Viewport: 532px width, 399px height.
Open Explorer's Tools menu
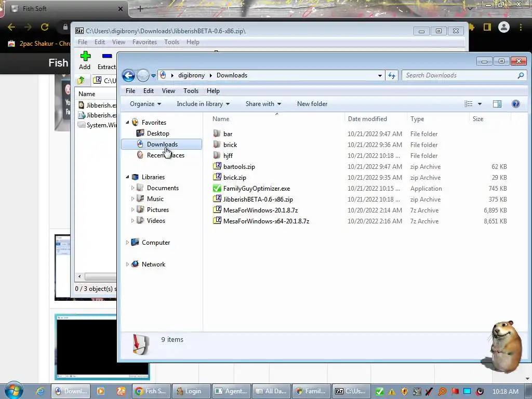191,91
